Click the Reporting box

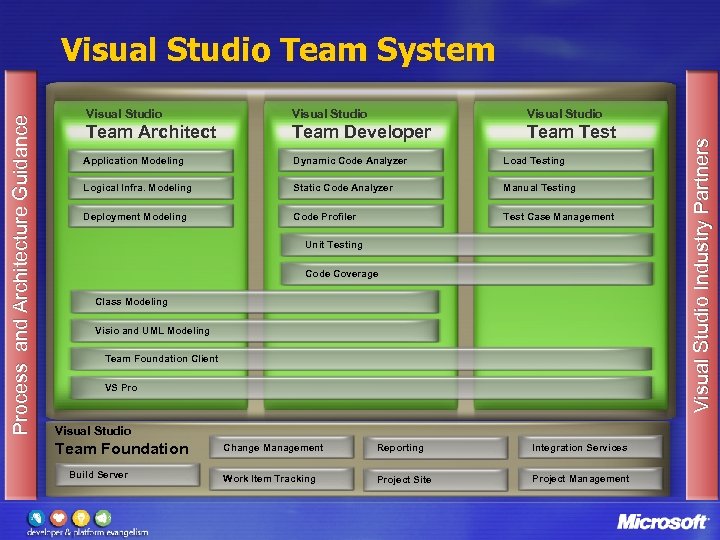click(435, 448)
